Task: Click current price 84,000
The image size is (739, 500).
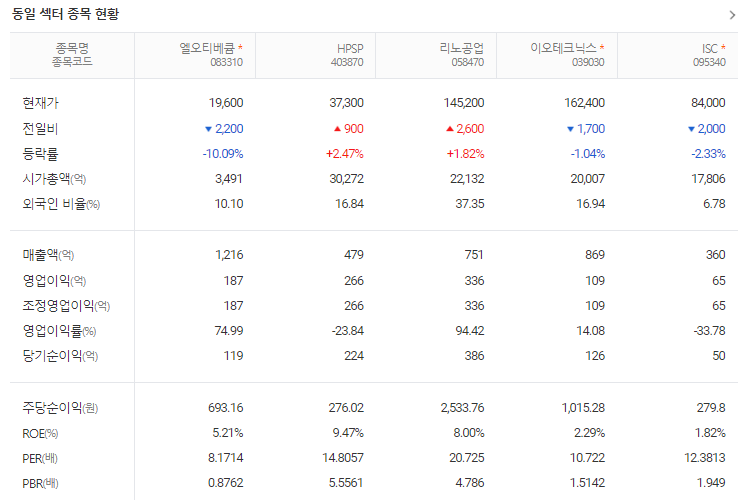Action: pyautogui.click(x=708, y=103)
